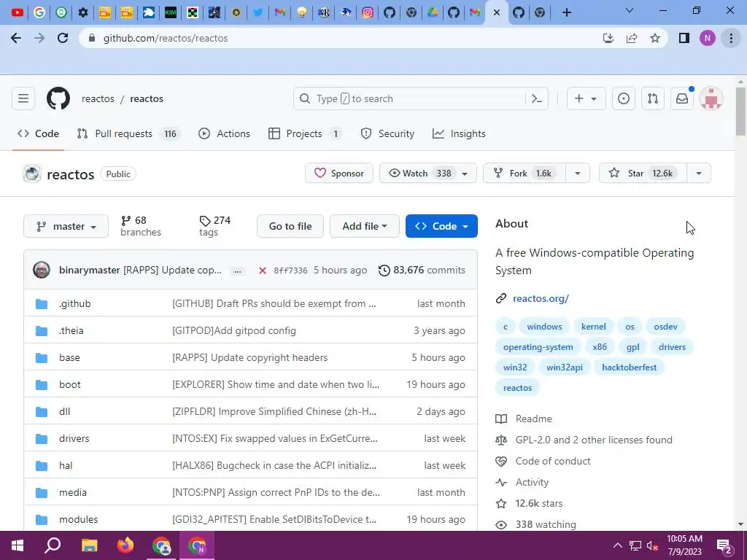Click the windows topic tag

[x=544, y=327]
